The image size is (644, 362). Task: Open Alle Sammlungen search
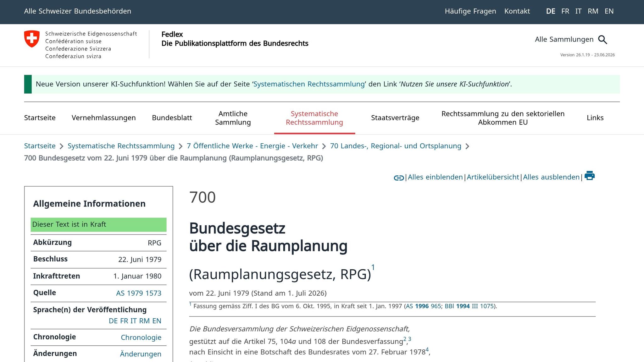(x=564, y=39)
